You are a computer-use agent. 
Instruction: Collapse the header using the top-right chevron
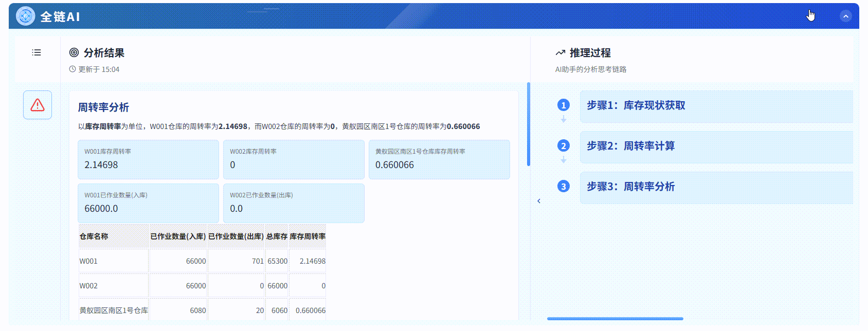pyautogui.click(x=845, y=16)
